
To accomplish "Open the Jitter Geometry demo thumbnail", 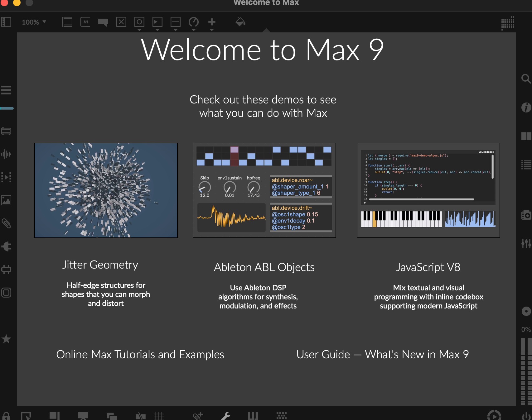I will [x=106, y=190].
